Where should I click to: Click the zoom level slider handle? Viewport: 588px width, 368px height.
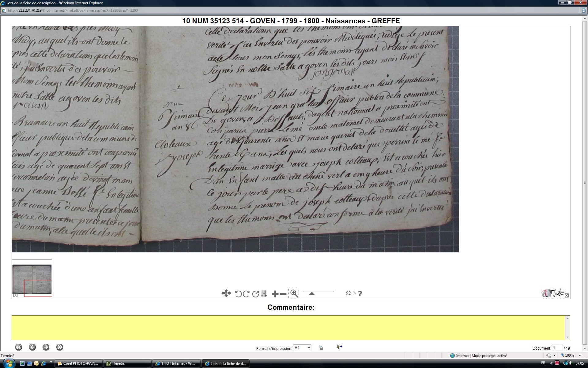tap(311, 294)
